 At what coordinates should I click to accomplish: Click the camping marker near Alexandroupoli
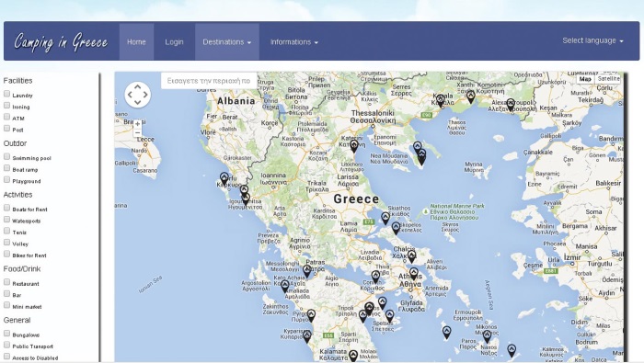(x=511, y=105)
